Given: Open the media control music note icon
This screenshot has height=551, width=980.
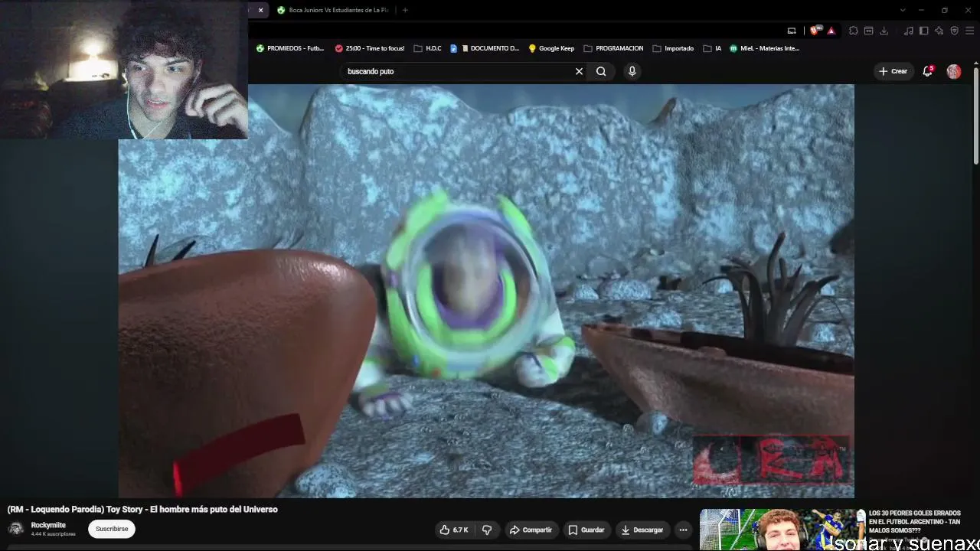Looking at the screenshot, I should coord(909,31).
